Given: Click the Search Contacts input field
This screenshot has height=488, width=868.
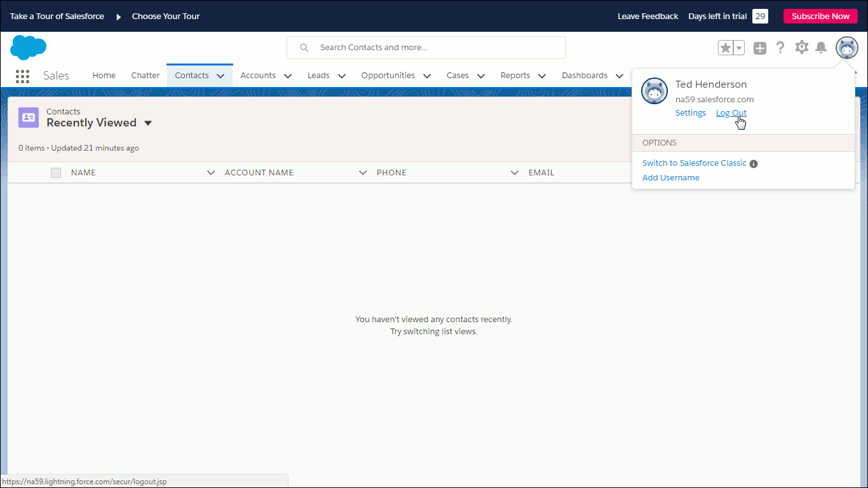Looking at the screenshot, I should pyautogui.click(x=432, y=48).
